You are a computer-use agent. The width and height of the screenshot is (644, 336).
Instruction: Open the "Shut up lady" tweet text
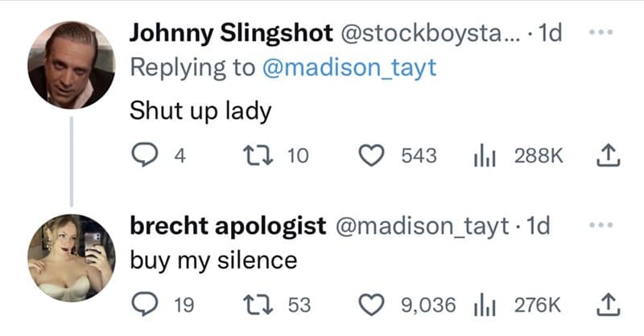coord(201,110)
